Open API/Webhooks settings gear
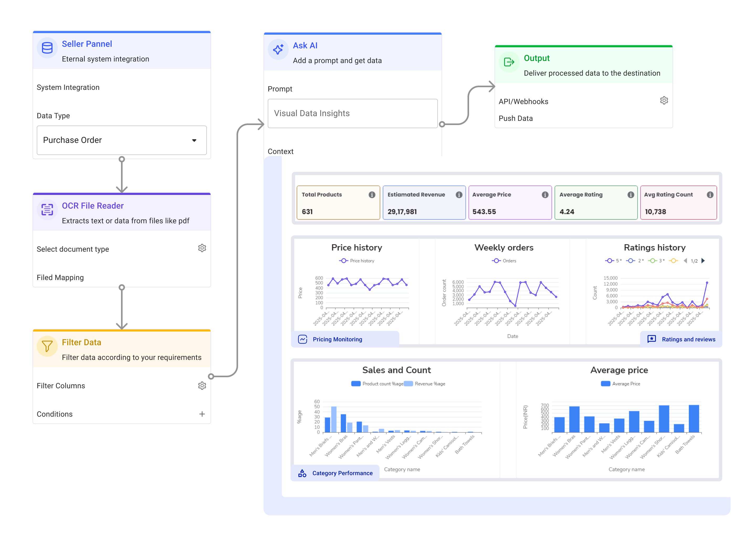 click(664, 100)
